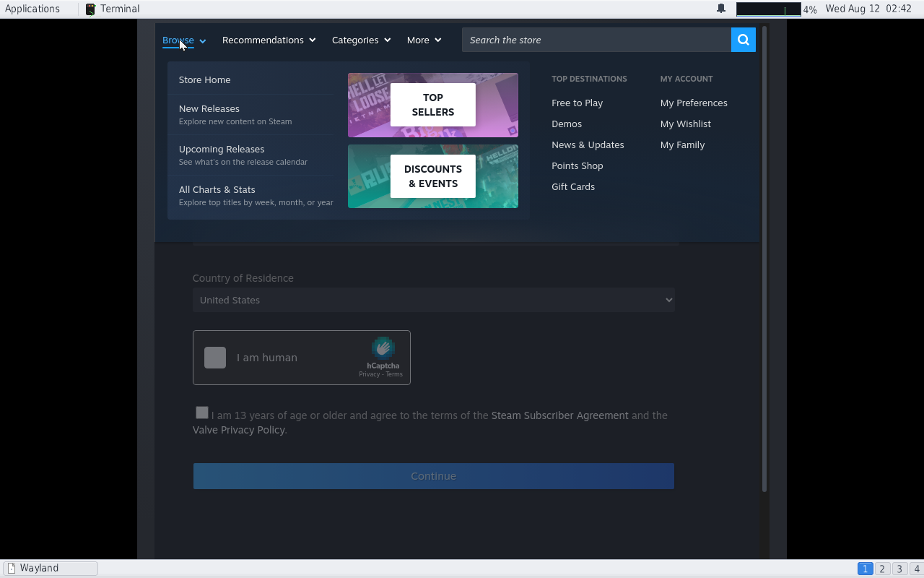The image size is (924, 578).
Task: Expand the Browse menu chevron
Action: point(203,40)
